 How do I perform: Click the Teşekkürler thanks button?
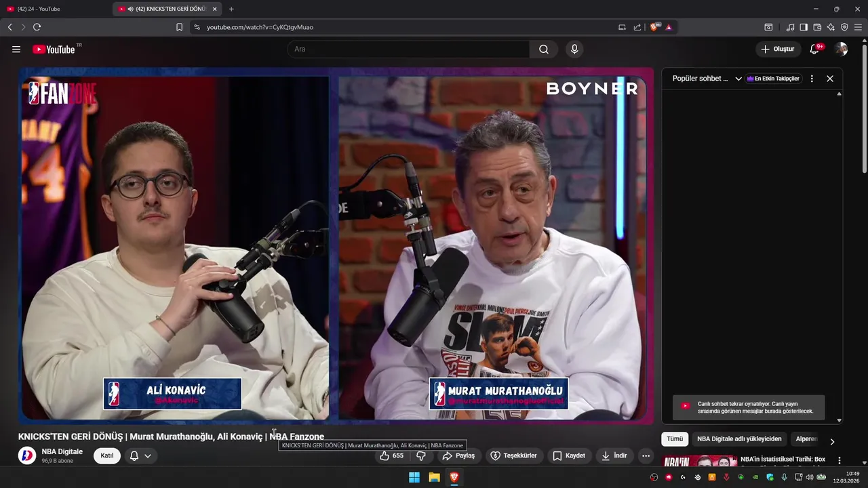[x=513, y=455]
